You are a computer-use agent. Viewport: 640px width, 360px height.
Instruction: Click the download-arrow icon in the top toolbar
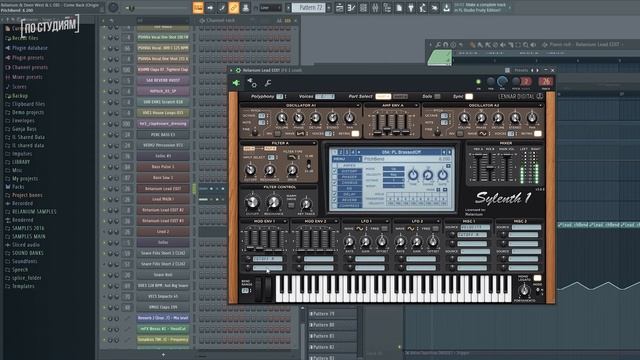[446, 8]
